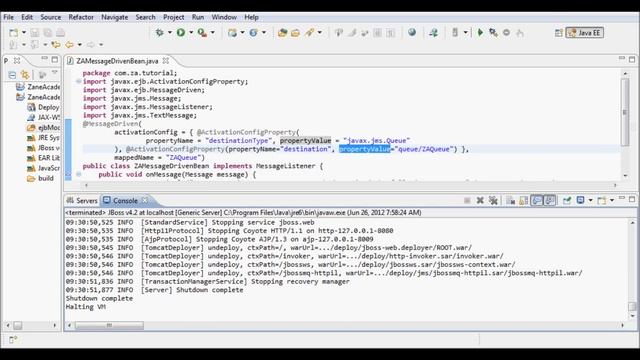640x360 pixels.
Task: Click the "Shutdown complete" console line
Action: (99, 298)
